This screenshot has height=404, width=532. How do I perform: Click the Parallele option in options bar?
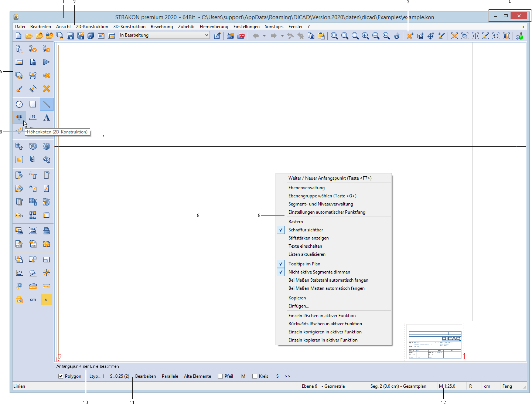(x=170, y=376)
